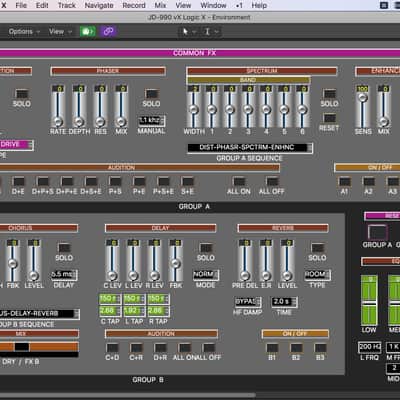Adjust the Phaser RES slider
This screenshot has width=400, height=400.
tap(100, 106)
